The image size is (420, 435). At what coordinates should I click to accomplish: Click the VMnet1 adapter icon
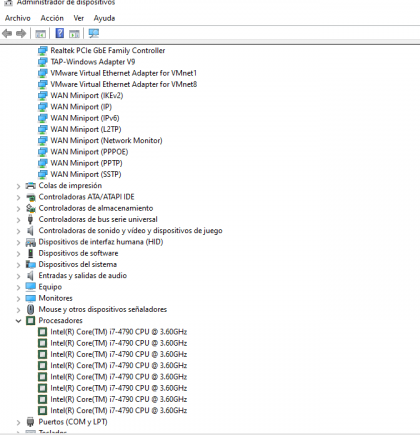point(43,73)
